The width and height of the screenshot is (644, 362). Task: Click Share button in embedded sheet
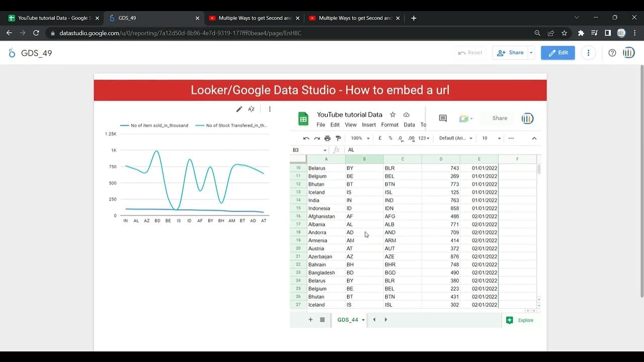[x=500, y=118]
